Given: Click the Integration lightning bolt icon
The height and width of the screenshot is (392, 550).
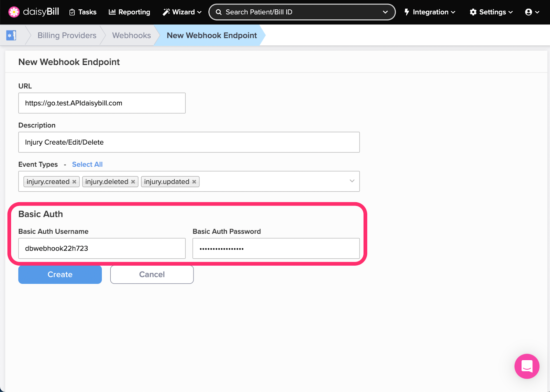Looking at the screenshot, I should click(407, 12).
